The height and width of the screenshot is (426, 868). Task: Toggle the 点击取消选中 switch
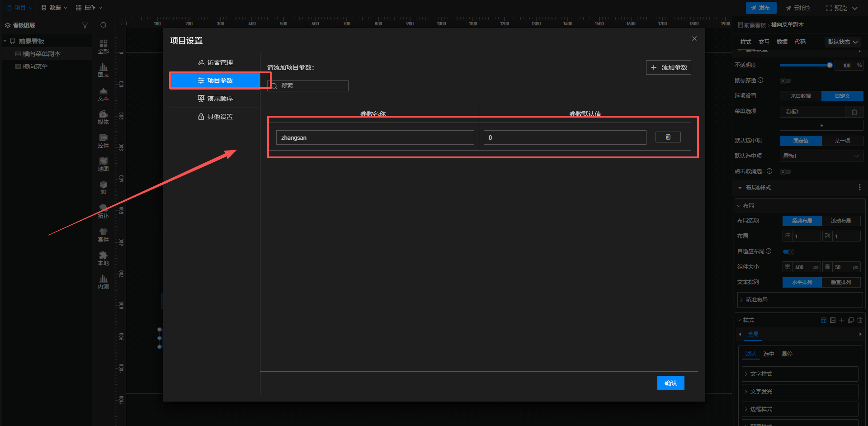click(x=785, y=172)
